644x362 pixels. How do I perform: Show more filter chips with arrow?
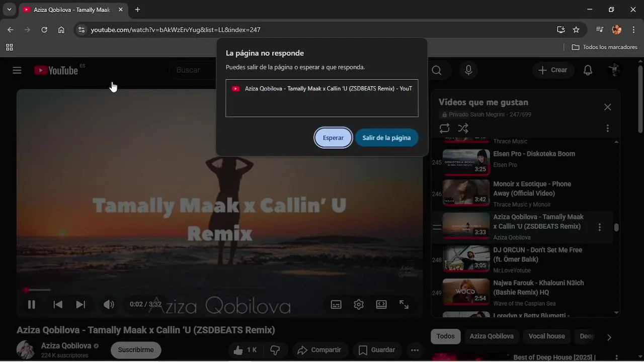point(609,337)
